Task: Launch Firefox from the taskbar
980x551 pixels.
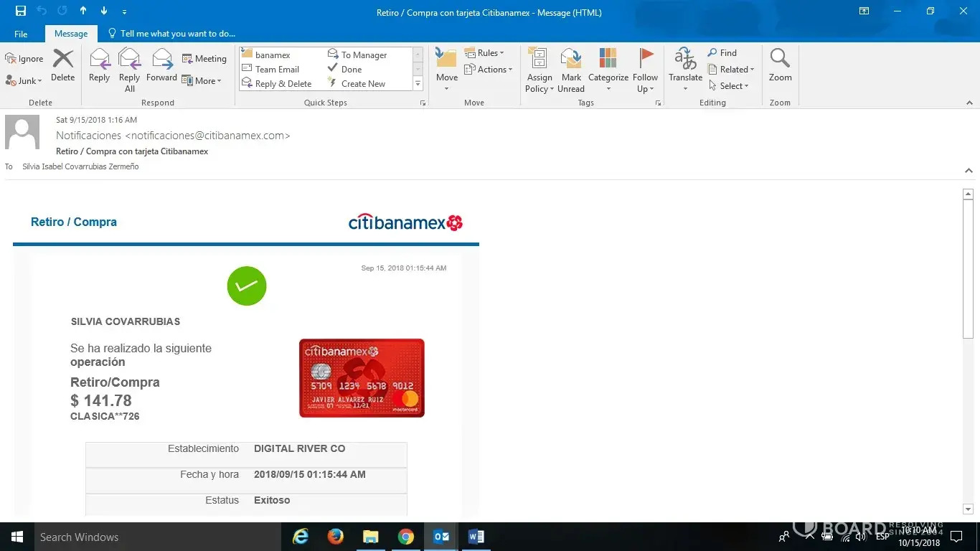Action: click(335, 537)
